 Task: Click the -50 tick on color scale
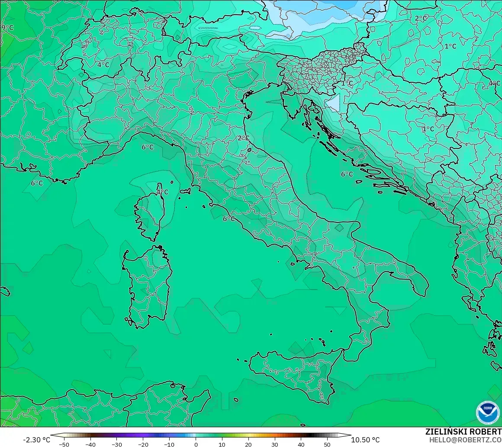coord(64,445)
